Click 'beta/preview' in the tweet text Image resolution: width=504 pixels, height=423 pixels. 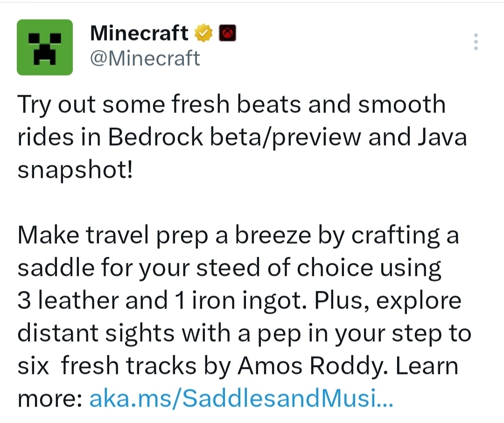286,137
